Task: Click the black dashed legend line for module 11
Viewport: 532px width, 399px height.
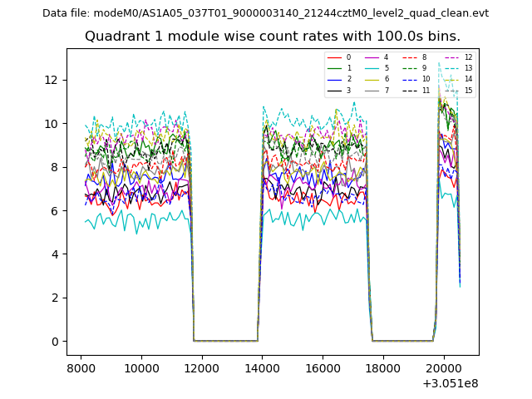Action: (410, 90)
